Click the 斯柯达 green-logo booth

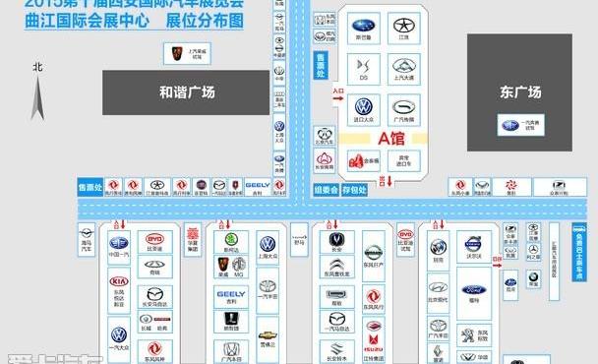[x=231, y=242]
